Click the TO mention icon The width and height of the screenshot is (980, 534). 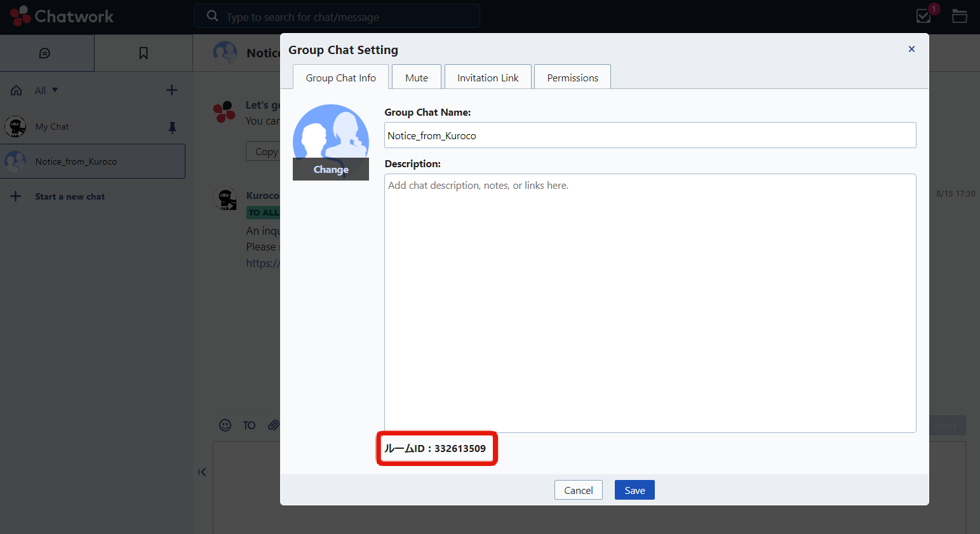coord(248,425)
